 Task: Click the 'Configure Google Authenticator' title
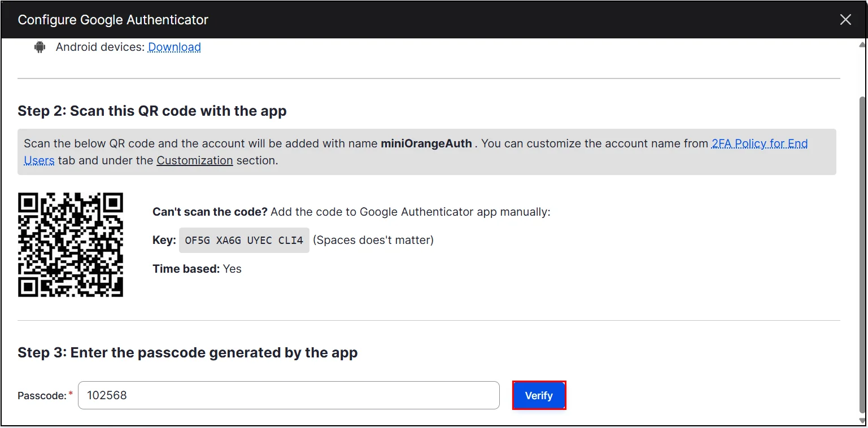pyautogui.click(x=113, y=20)
